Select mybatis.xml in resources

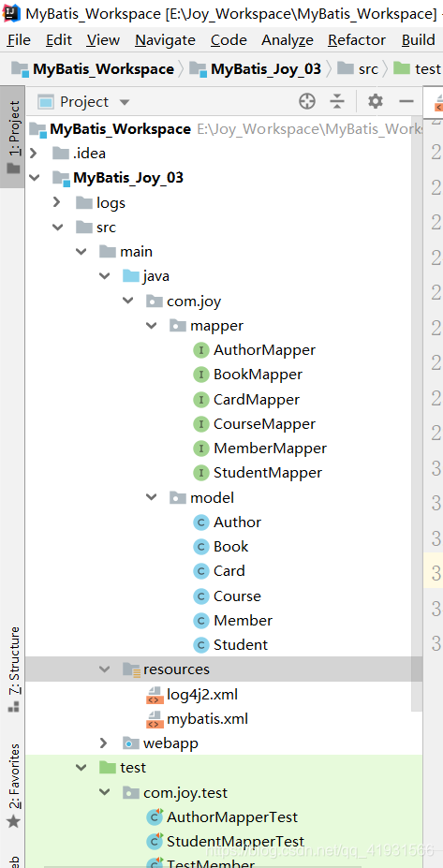point(207,719)
